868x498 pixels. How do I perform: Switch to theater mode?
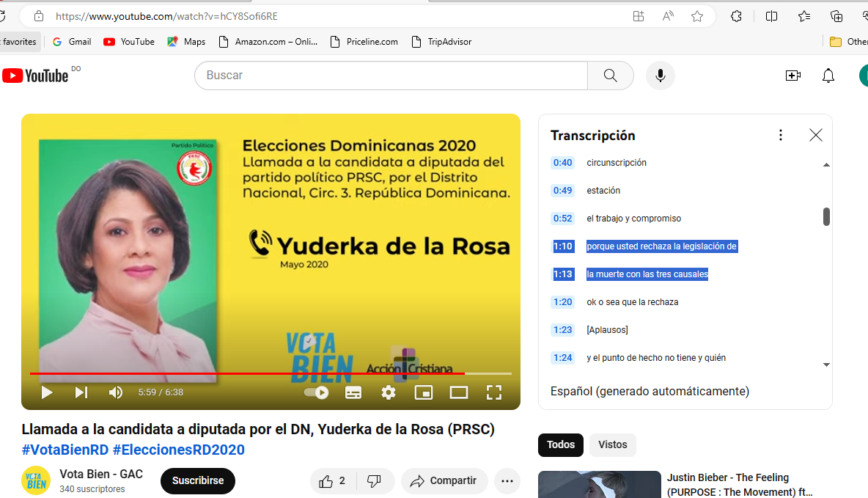click(x=459, y=392)
